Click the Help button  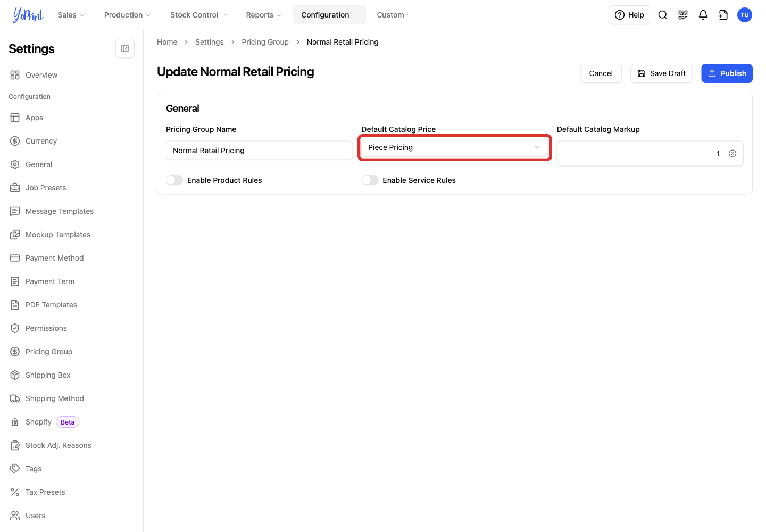tap(629, 15)
